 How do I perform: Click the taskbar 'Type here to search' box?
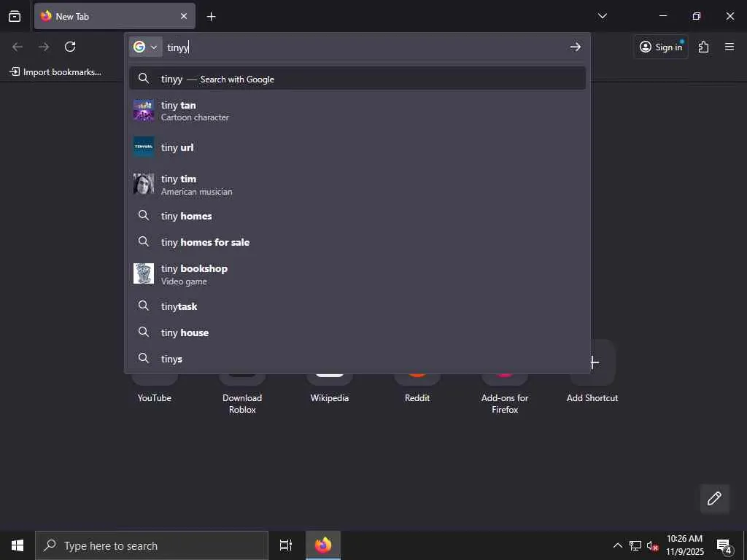click(152, 545)
